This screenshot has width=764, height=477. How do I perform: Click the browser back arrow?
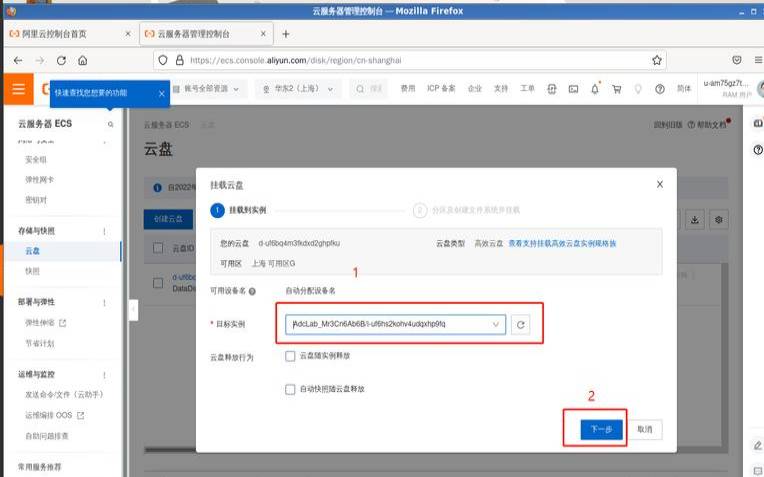point(18,60)
